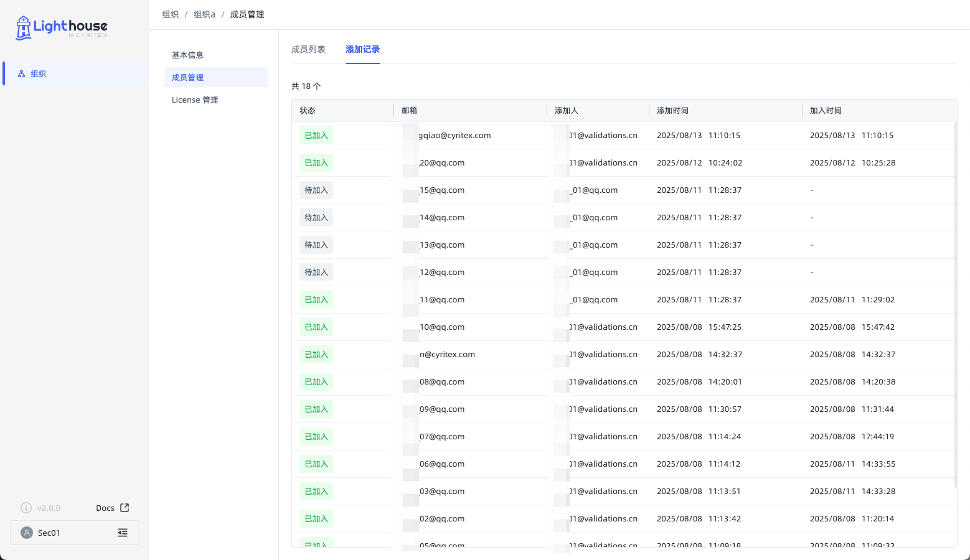Click 已加入 status tag for 07@qq.com
The height and width of the screenshot is (560, 970).
click(x=316, y=436)
